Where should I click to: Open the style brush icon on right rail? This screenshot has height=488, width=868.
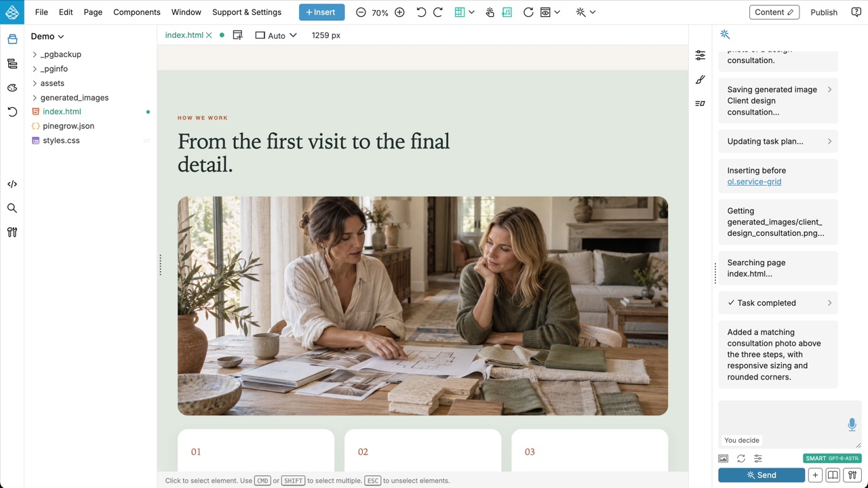pos(701,79)
